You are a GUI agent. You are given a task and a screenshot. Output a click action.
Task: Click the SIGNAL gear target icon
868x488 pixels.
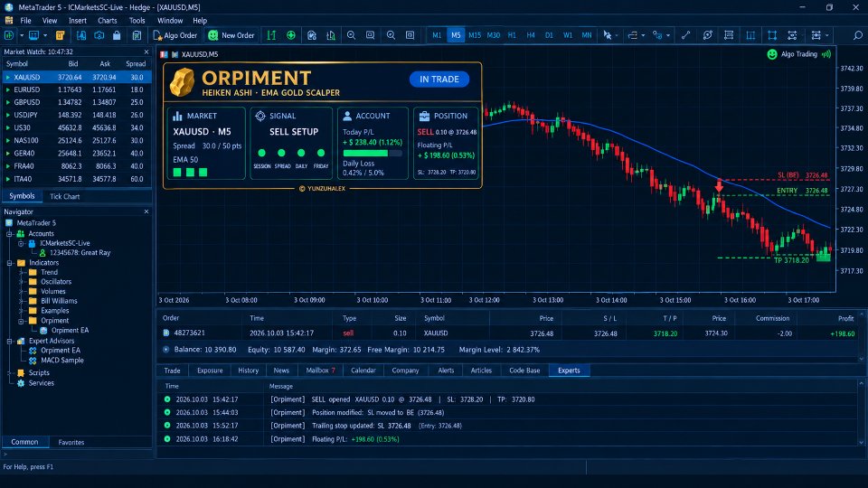260,116
